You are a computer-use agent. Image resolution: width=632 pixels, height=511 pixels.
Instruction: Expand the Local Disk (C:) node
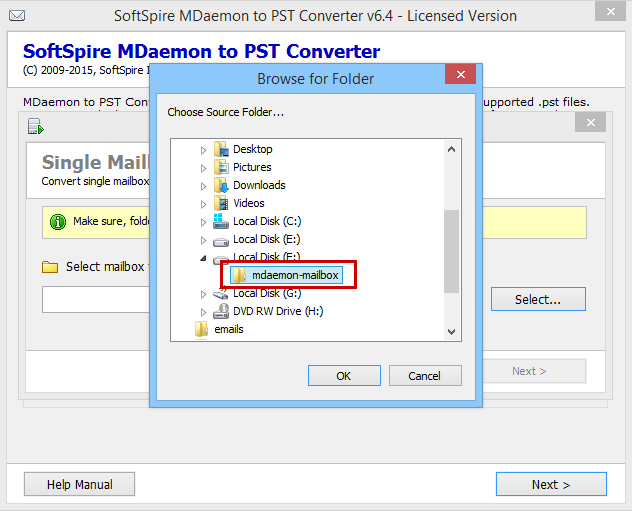pyautogui.click(x=203, y=222)
